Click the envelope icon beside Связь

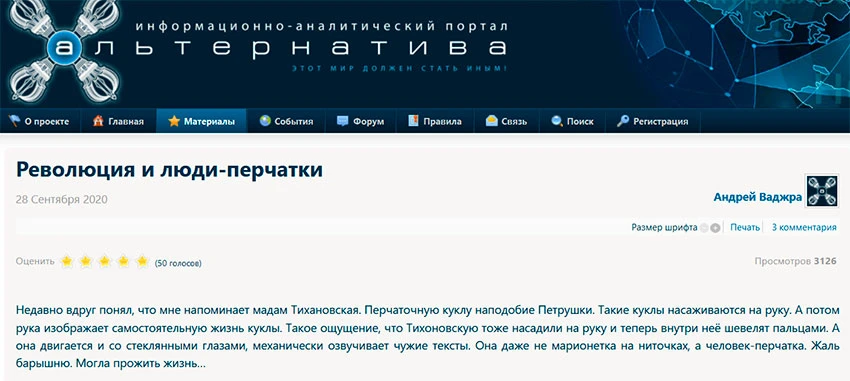pos(492,121)
